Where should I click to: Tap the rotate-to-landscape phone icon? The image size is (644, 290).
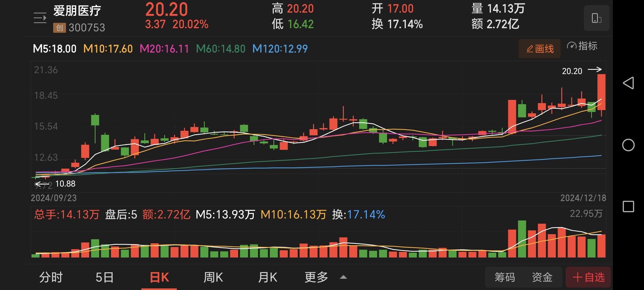[596, 18]
